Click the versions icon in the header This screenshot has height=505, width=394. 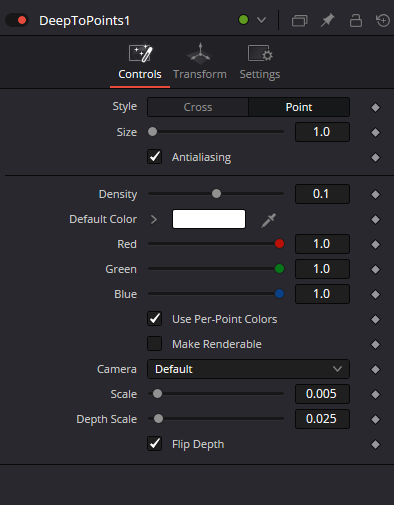coord(299,21)
